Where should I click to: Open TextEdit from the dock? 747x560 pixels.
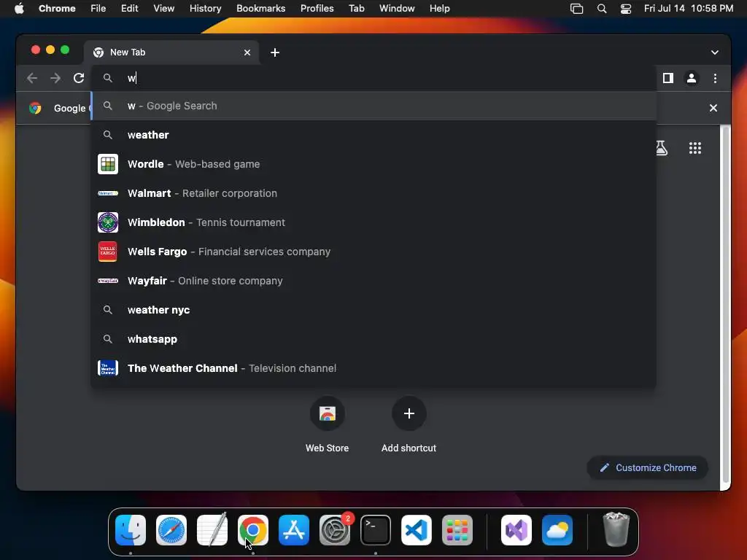(x=212, y=530)
